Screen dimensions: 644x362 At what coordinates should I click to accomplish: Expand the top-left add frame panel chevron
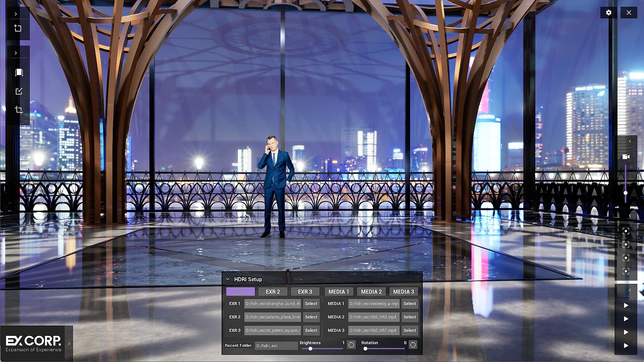16,14
